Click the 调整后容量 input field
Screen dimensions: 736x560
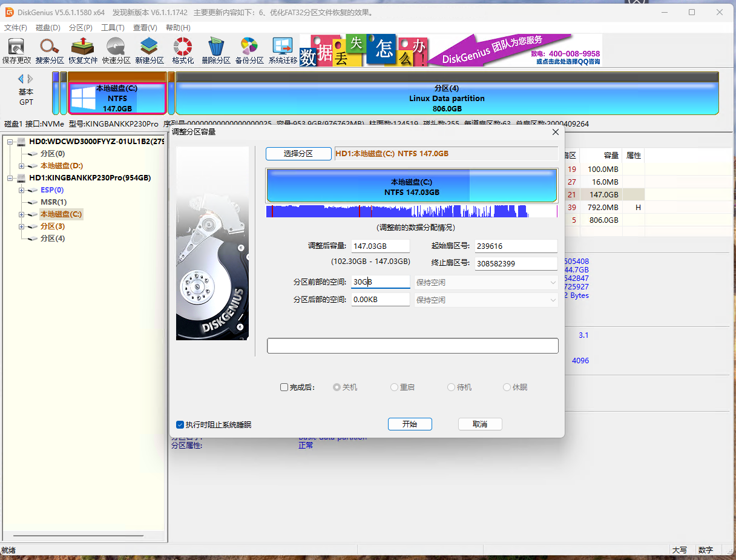tap(380, 246)
